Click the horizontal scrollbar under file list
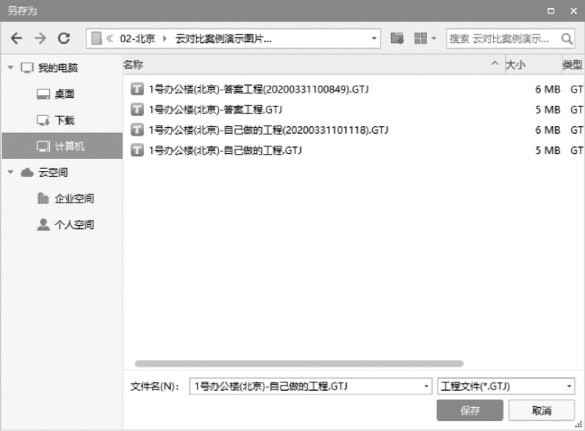This screenshot has width=585, height=431. click(299, 363)
